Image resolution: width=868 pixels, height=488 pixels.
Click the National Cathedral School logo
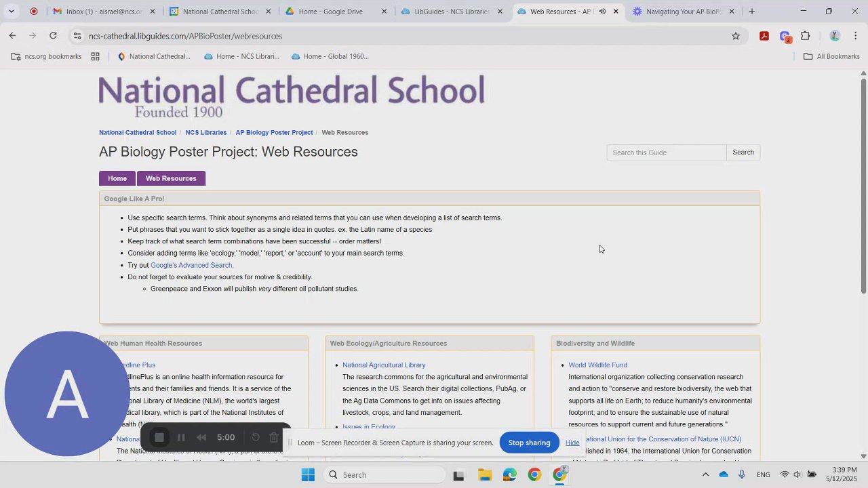click(x=292, y=96)
